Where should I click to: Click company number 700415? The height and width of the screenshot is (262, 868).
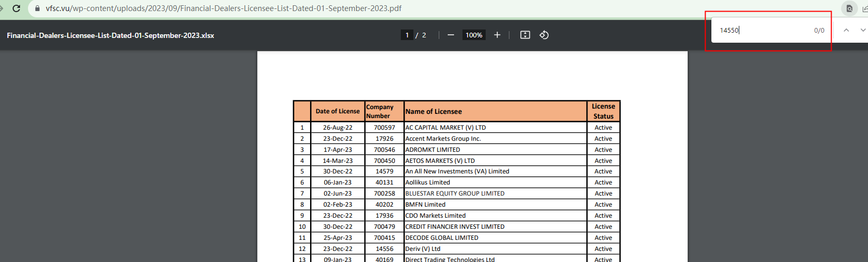tap(384, 238)
